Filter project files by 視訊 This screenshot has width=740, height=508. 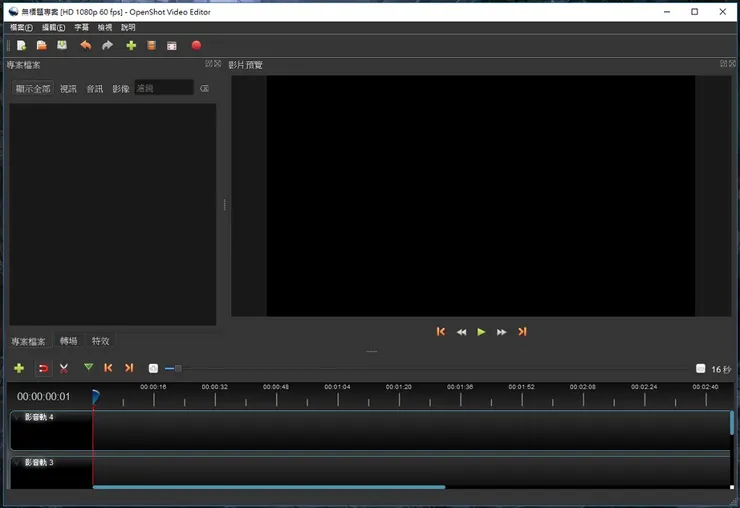coord(68,88)
